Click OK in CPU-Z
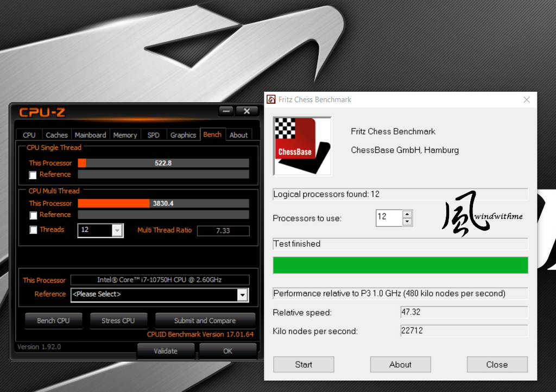The width and height of the screenshot is (556, 392). point(228,351)
